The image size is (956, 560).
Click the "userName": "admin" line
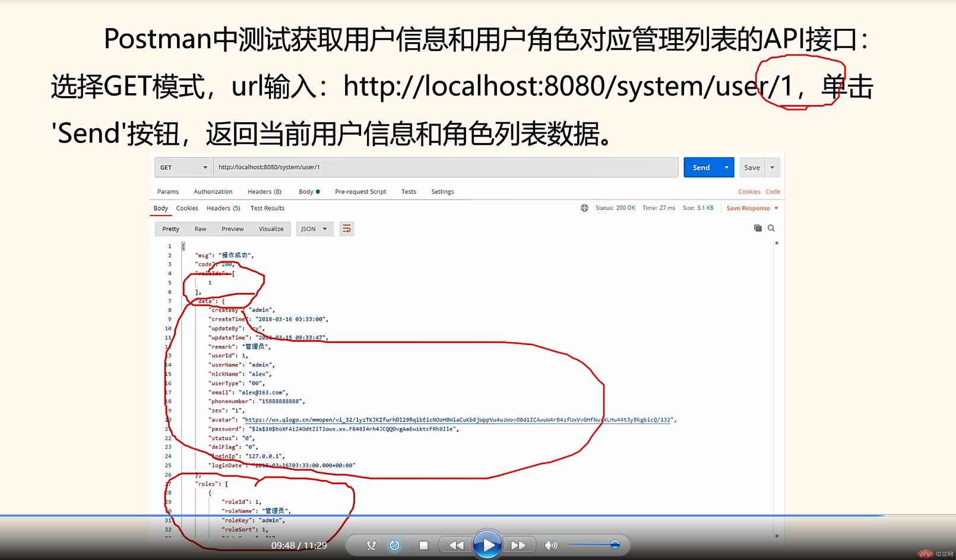click(242, 365)
